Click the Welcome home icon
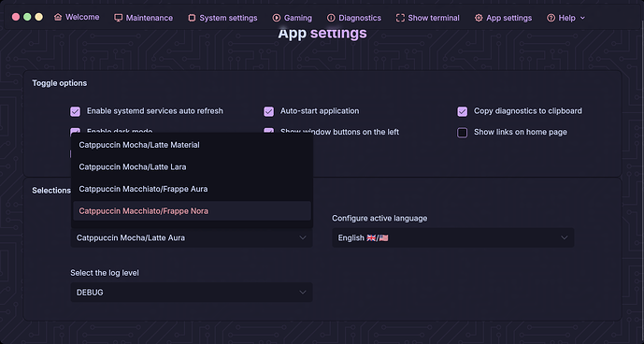 (x=58, y=17)
